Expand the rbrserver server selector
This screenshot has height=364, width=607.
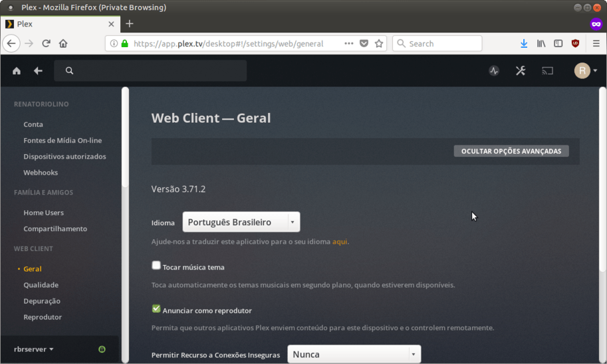(34, 349)
